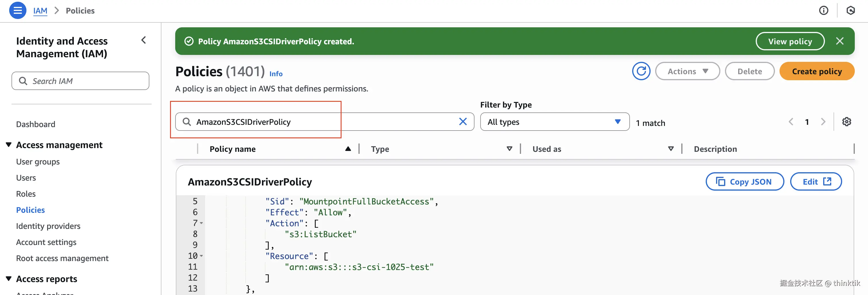Collapse the Access reports section
The width and height of the screenshot is (868, 295).
(x=9, y=279)
